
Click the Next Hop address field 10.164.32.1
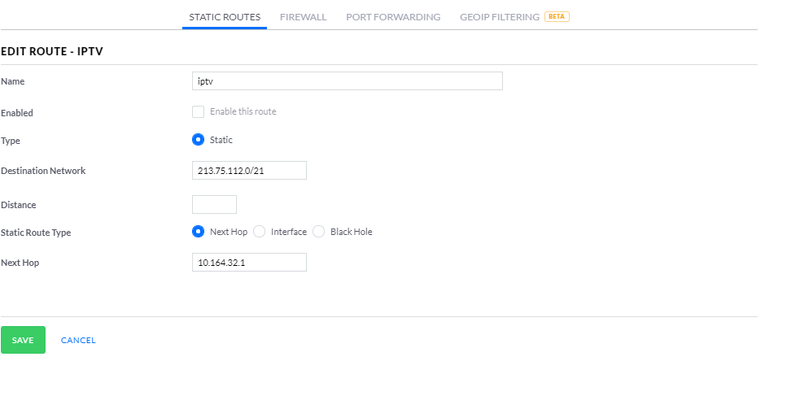[x=249, y=263]
